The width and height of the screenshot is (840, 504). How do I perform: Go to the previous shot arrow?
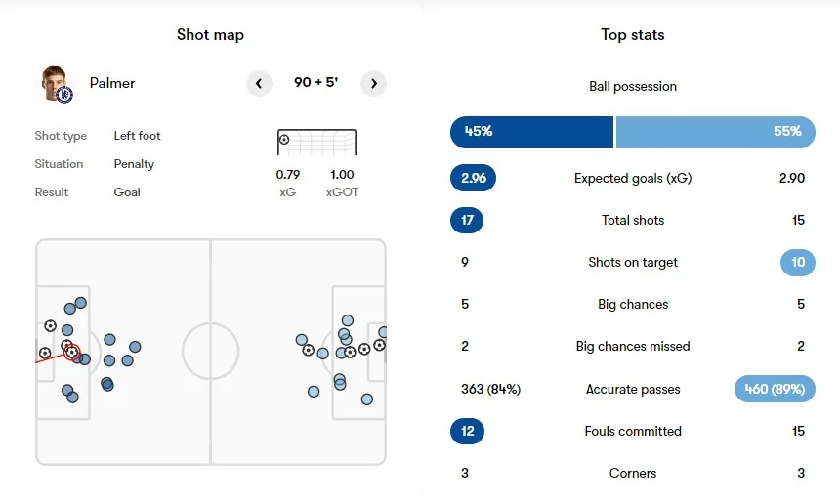(259, 83)
